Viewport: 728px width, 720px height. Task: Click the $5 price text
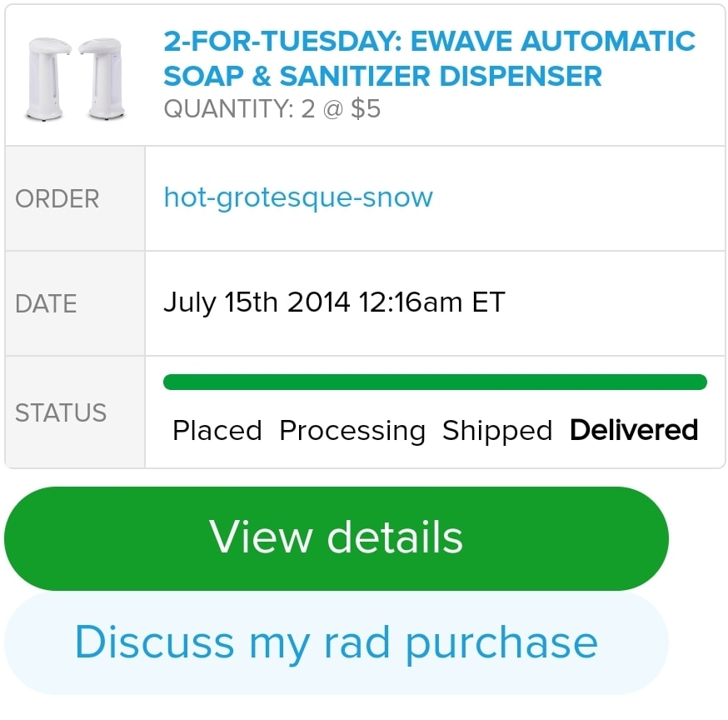tap(366, 109)
